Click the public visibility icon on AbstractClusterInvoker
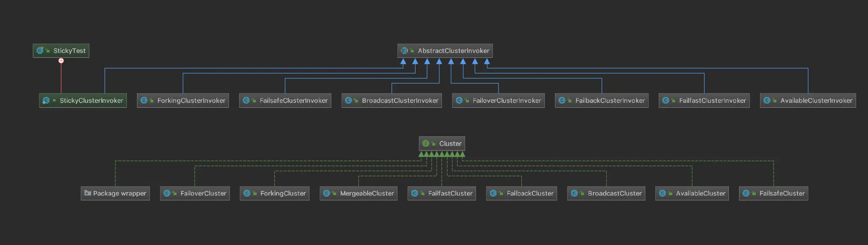 tap(412, 51)
